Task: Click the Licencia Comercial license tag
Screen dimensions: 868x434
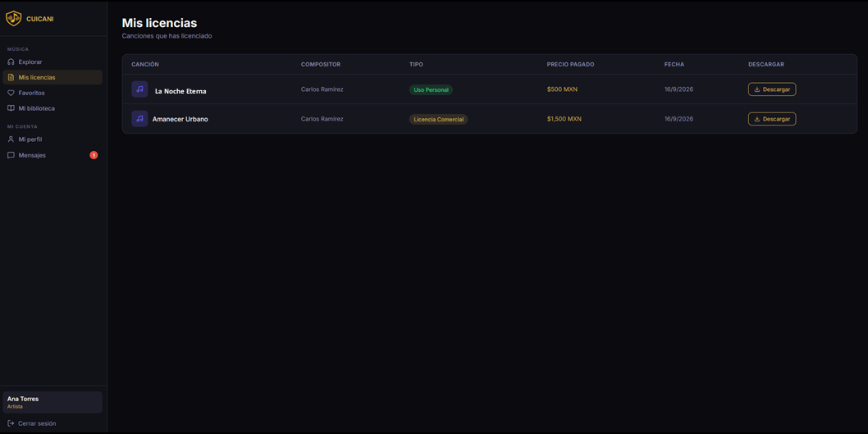Action: (x=438, y=119)
